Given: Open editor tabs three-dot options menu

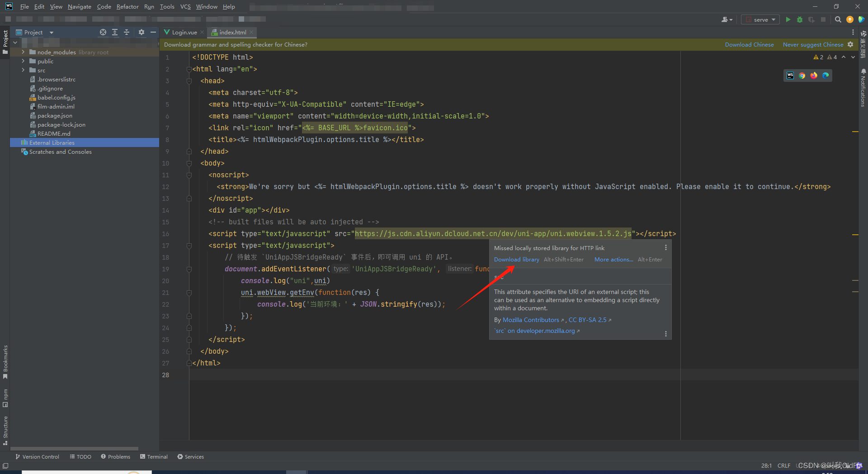Looking at the screenshot, I should [x=853, y=32].
